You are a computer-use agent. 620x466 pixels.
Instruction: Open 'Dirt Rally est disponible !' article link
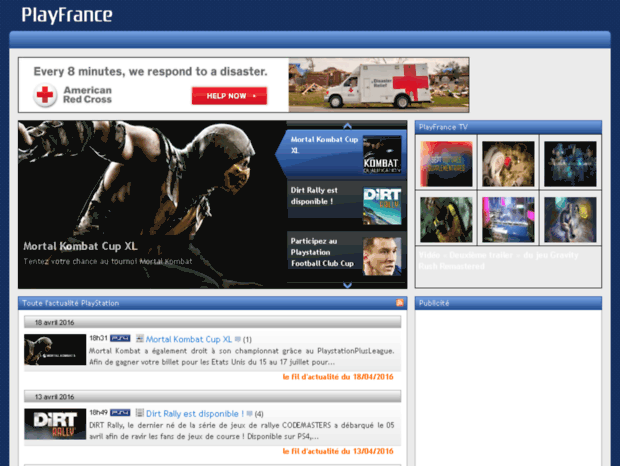click(195, 413)
